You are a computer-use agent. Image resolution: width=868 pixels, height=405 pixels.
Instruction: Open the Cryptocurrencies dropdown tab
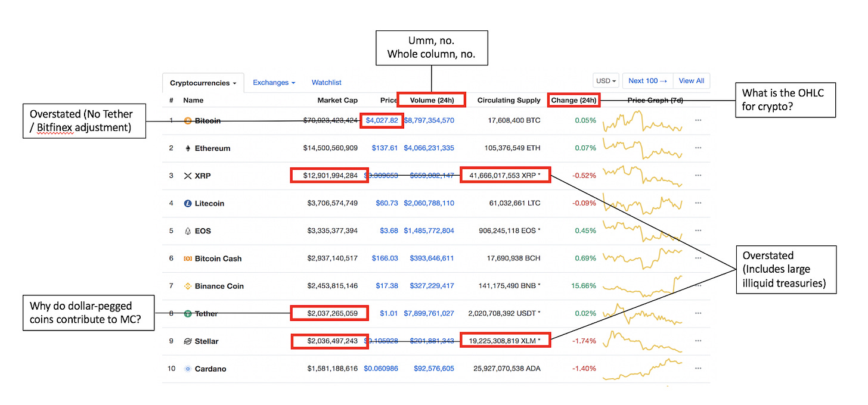coord(203,83)
